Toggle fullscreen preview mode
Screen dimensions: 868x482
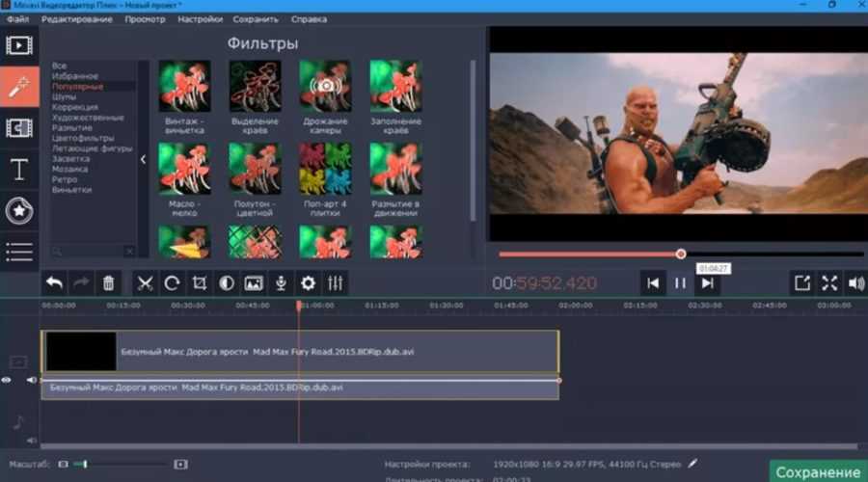point(828,283)
